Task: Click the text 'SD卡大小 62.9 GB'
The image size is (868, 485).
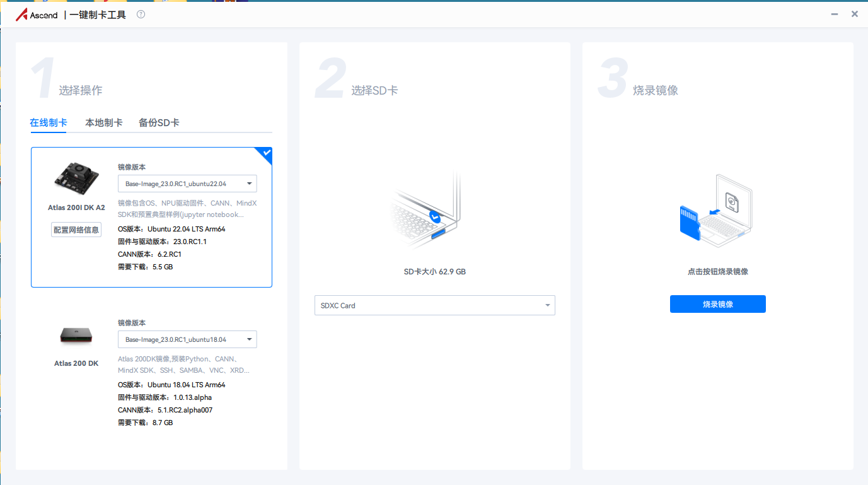Action: coord(435,272)
